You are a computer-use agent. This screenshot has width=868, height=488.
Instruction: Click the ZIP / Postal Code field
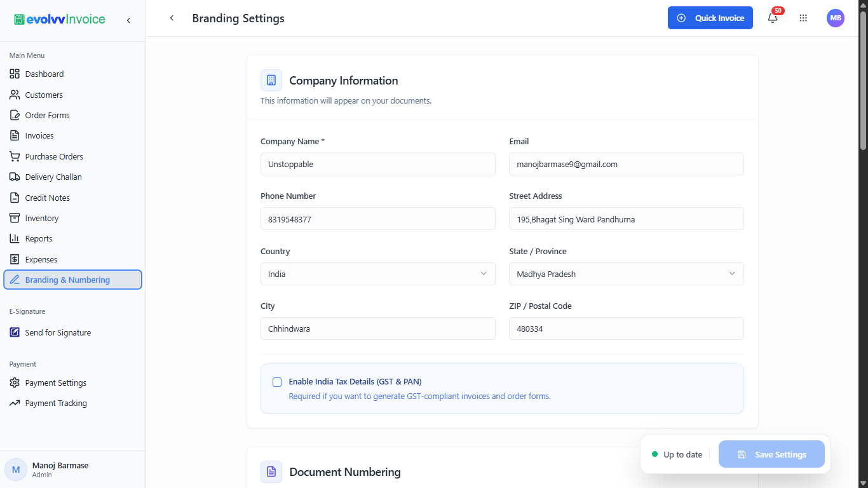pyautogui.click(x=626, y=329)
